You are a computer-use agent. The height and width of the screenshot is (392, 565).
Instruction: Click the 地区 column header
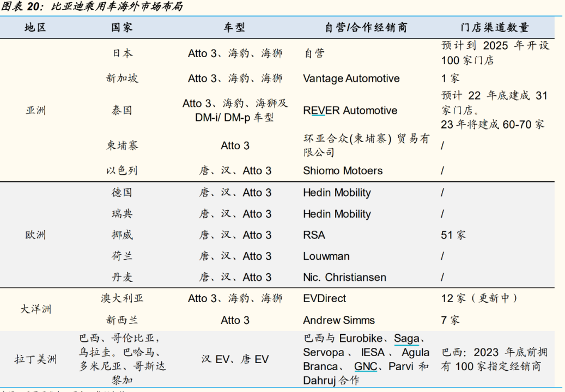[35, 27]
